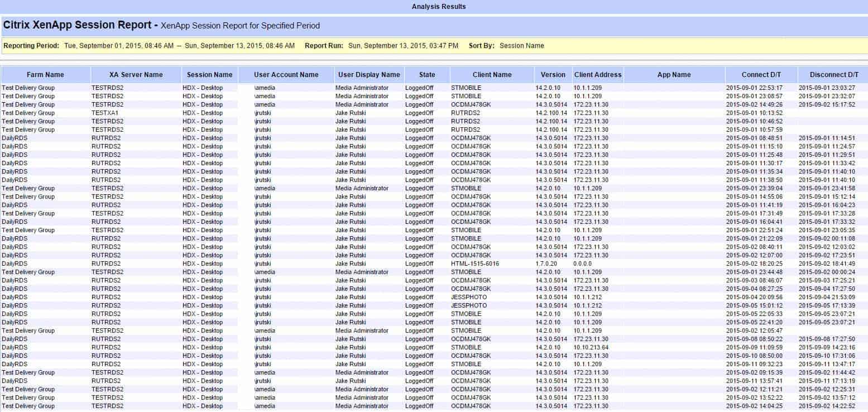Select the Client Name column header
The width and height of the screenshot is (868, 412).
click(x=492, y=75)
